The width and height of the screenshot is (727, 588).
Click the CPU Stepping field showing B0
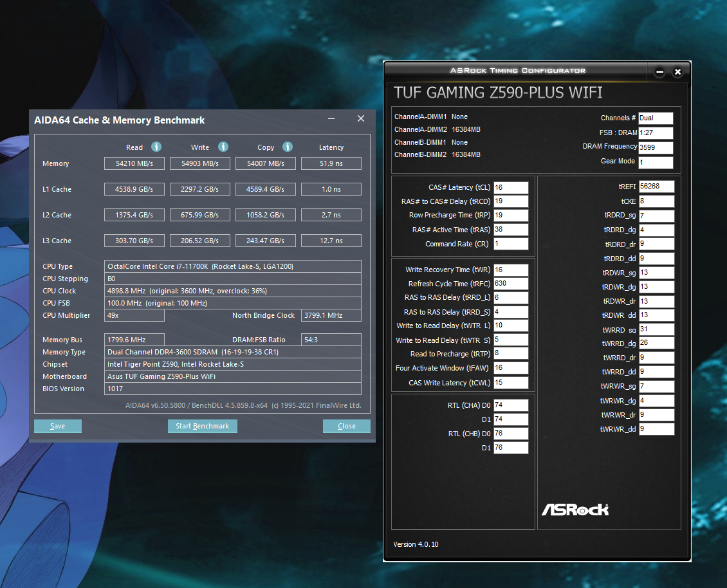(x=233, y=279)
